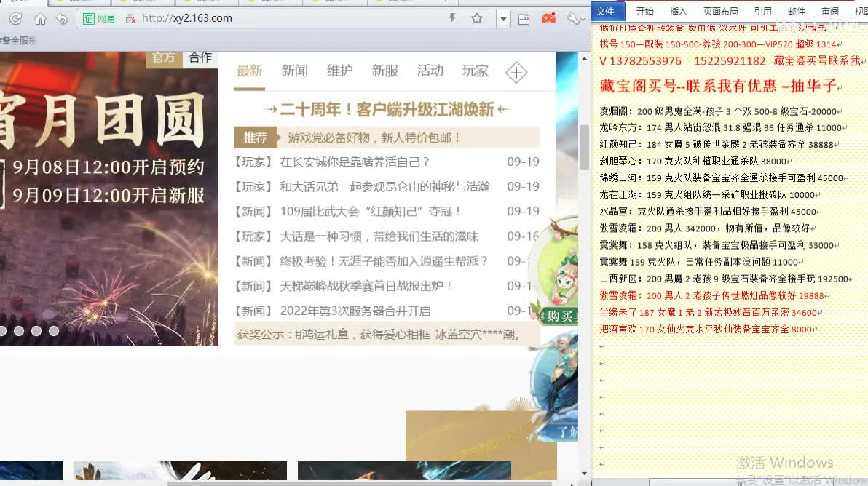Click red line 把酒言欢 170女仙火克
The width and height of the screenshot is (868, 486).
tap(707, 329)
